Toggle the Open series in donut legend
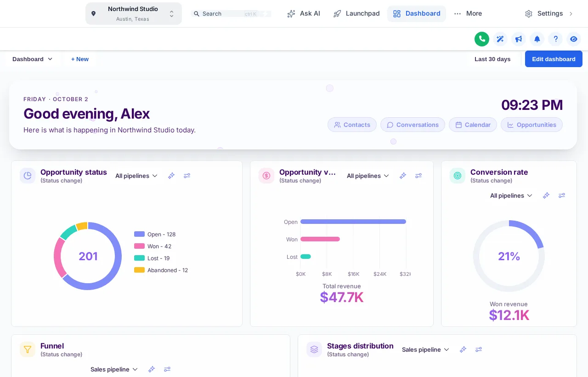This screenshot has width=588, height=377. tap(155, 234)
